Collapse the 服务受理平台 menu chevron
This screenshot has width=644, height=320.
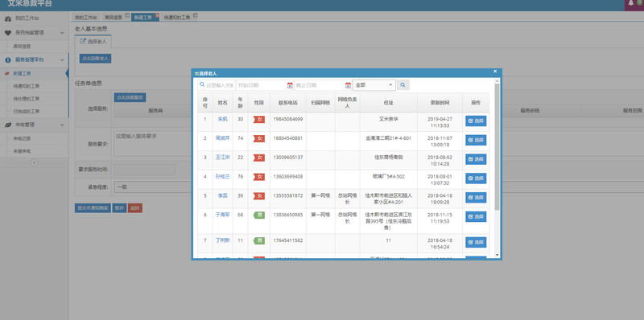click(62, 59)
